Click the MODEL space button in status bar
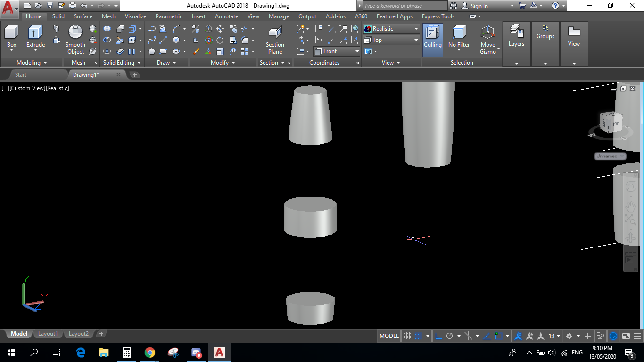Image resolution: width=644 pixels, height=362 pixels. click(389, 336)
